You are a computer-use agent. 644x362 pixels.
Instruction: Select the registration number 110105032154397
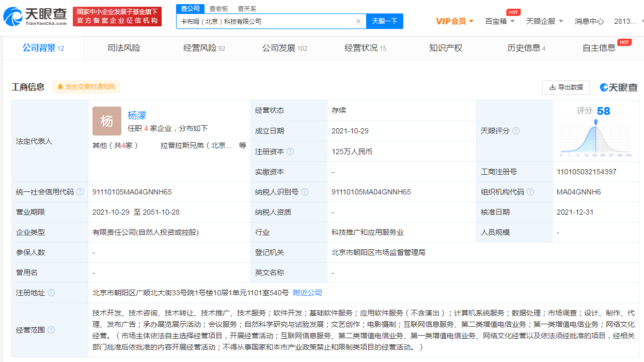click(x=587, y=172)
